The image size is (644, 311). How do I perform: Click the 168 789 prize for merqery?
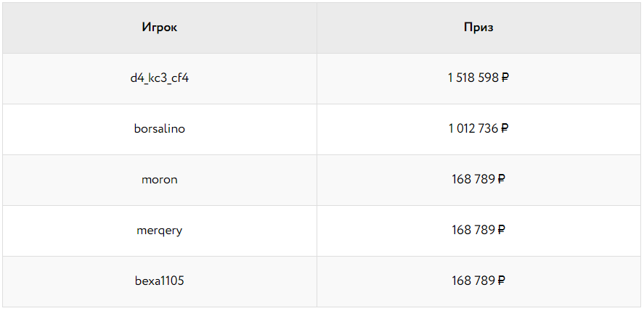click(473, 231)
